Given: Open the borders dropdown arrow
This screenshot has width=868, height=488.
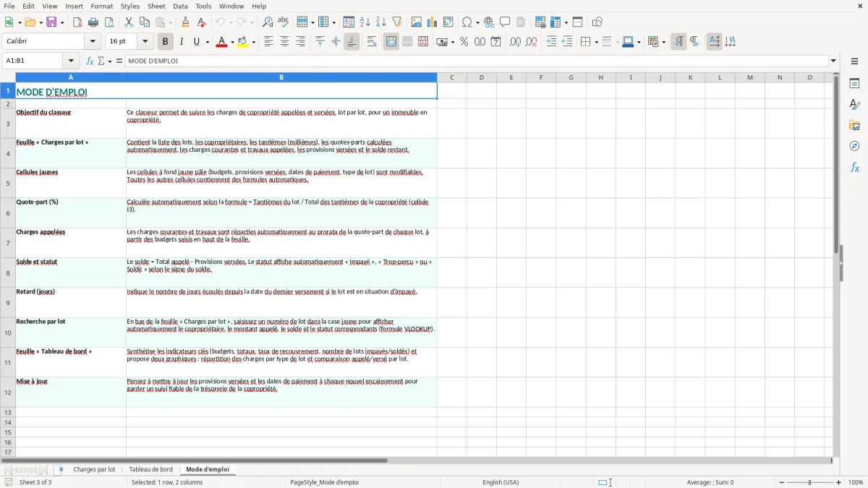Looking at the screenshot, I should [x=595, y=42].
